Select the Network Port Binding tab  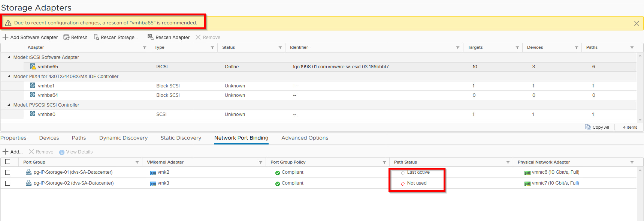[241, 138]
